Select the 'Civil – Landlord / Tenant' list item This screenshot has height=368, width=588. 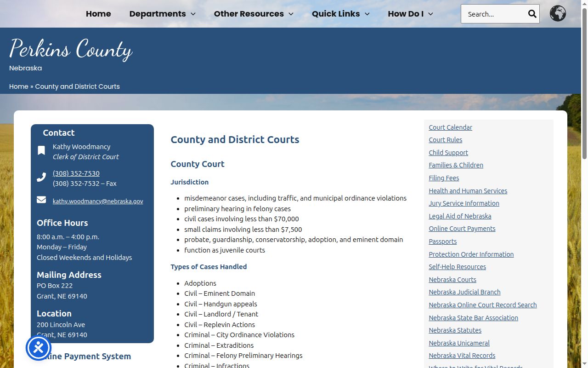click(x=221, y=314)
